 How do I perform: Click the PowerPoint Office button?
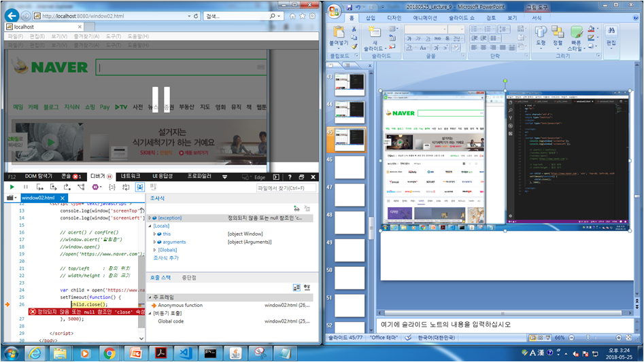(x=335, y=11)
